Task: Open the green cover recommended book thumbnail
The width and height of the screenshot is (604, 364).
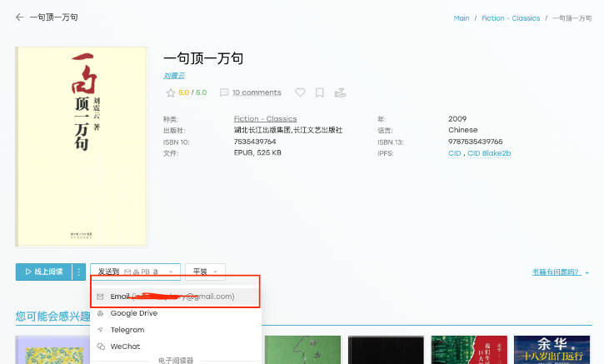Action: tap(302, 350)
